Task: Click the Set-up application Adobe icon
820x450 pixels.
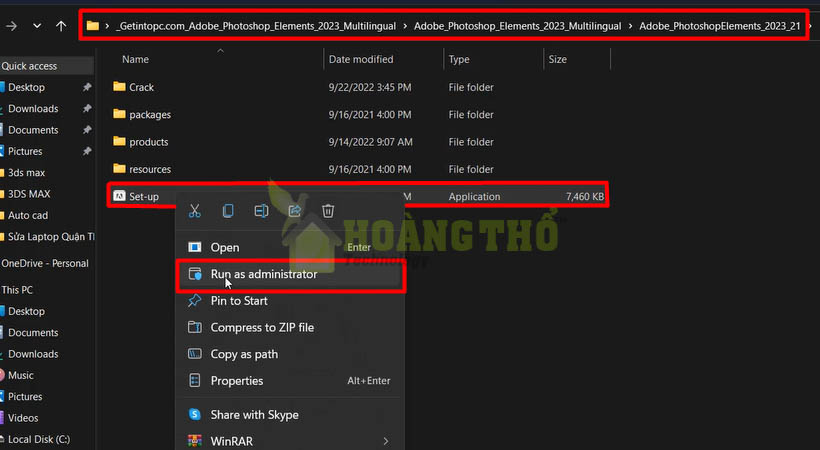Action: [119, 196]
